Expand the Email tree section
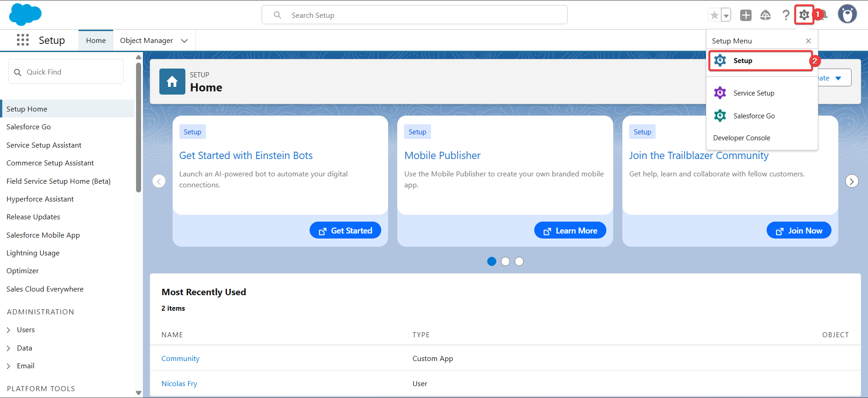The height and width of the screenshot is (398, 868). (x=8, y=366)
